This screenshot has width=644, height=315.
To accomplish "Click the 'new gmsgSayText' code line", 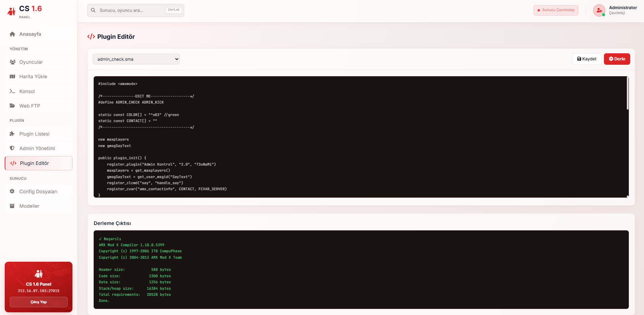I will tap(115, 146).
